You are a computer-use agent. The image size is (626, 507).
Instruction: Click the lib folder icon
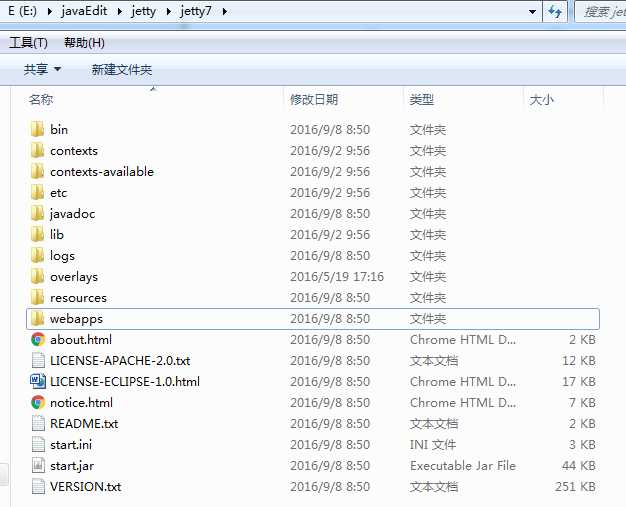(38, 235)
